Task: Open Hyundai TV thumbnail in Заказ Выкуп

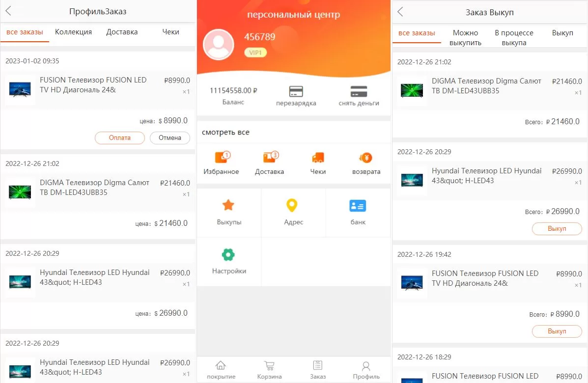Action: click(x=412, y=180)
